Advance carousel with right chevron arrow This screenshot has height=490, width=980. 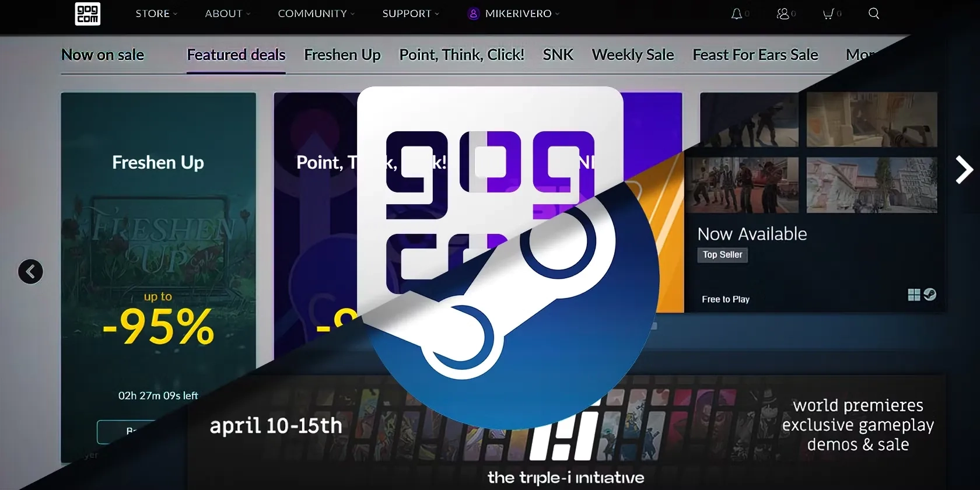tap(964, 170)
